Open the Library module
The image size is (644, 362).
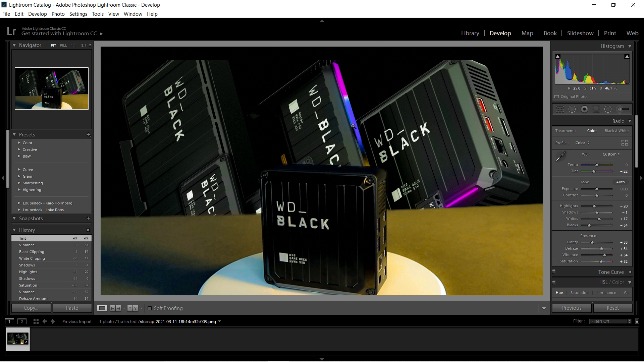click(470, 33)
